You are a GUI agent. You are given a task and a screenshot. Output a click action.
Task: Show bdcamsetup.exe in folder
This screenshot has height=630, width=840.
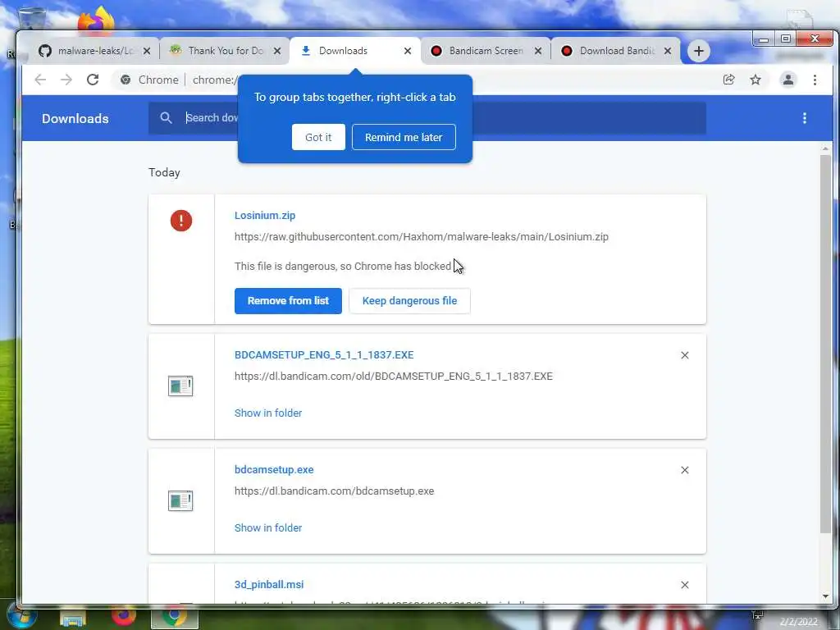[268, 527]
